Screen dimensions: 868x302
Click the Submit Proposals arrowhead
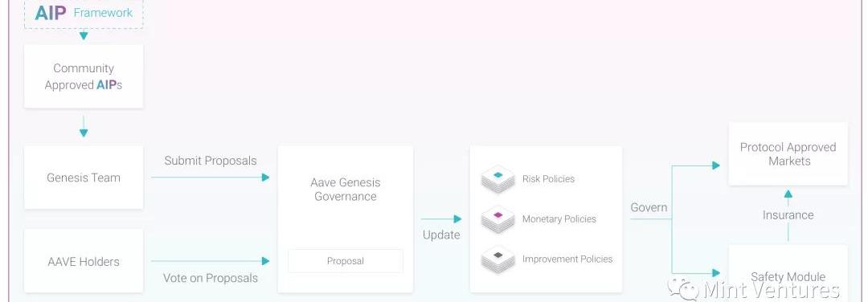click(266, 178)
